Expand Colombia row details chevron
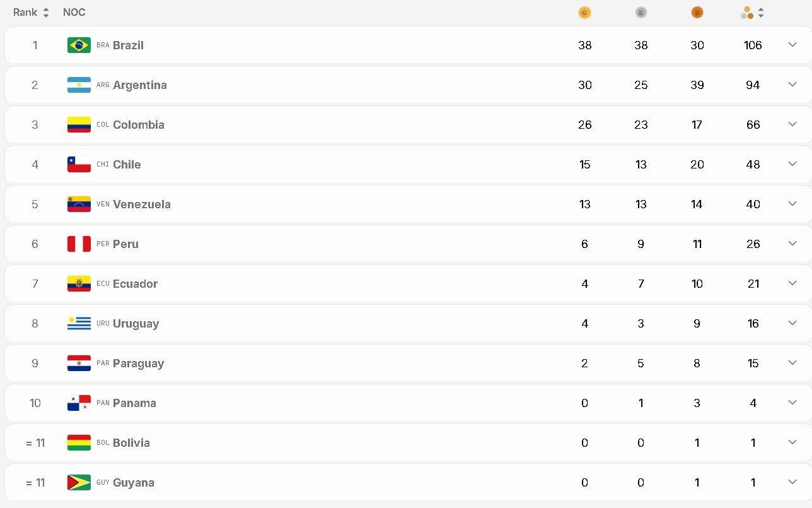Image resolution: width=812 pixels, height=508 pixels. point(792,124)
